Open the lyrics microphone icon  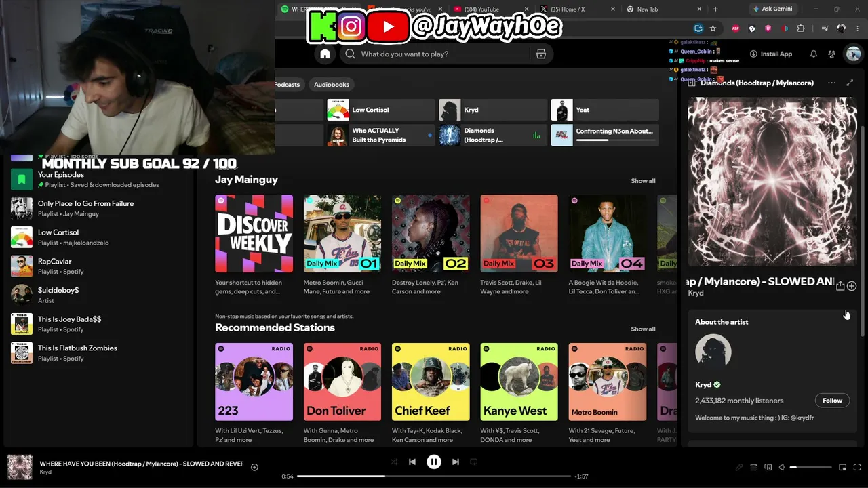(x=739, y=467)
